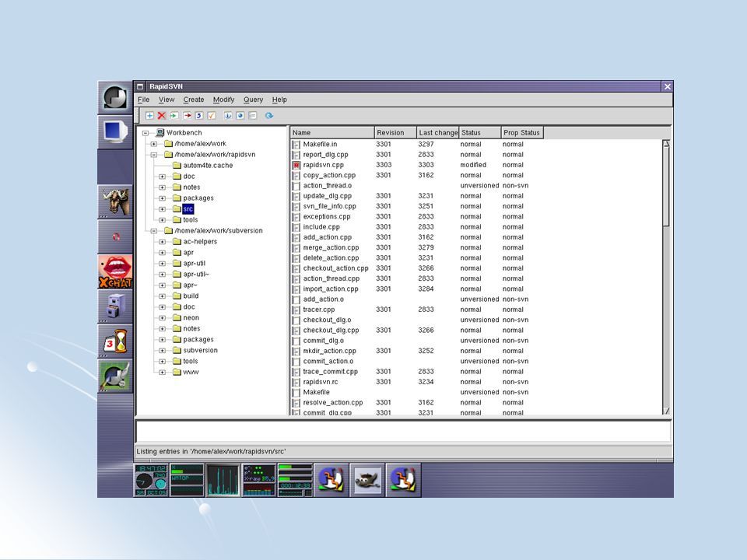Open the calendar and hourglass dock icon
747x560 pixels.
tap(115, 341)
